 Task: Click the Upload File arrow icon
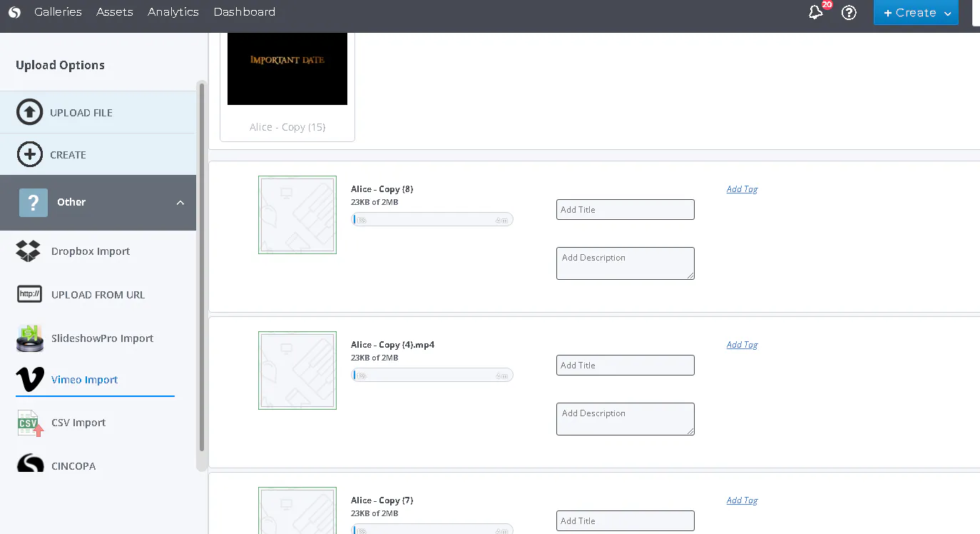[29, 112]
